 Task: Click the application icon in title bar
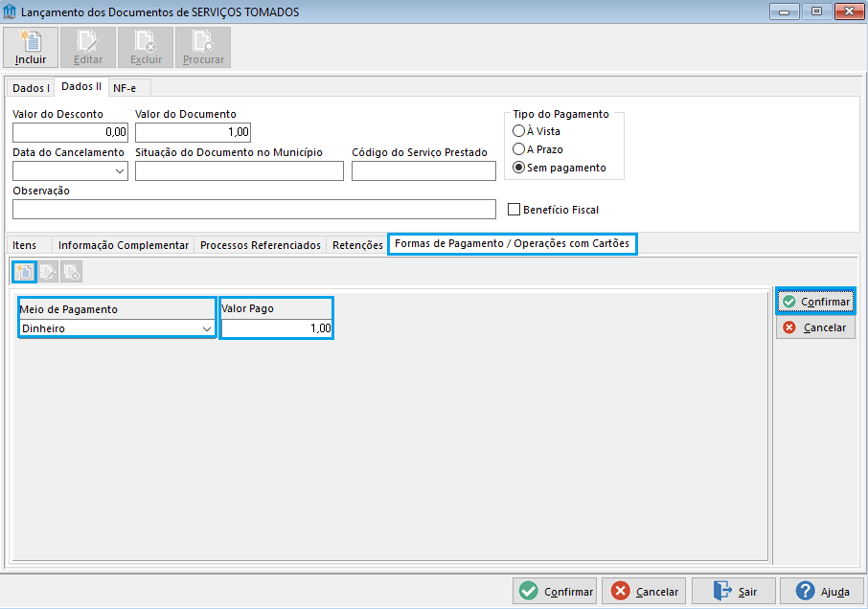10,11
